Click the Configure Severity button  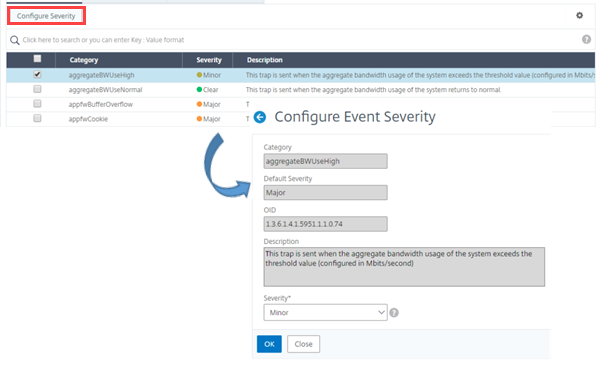[46, 16]
